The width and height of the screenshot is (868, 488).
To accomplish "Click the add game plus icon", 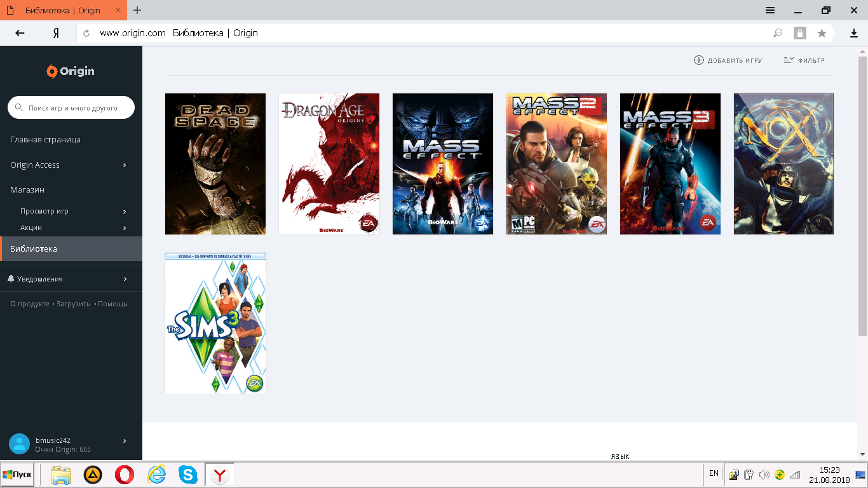I will click(x=699, y=60).
